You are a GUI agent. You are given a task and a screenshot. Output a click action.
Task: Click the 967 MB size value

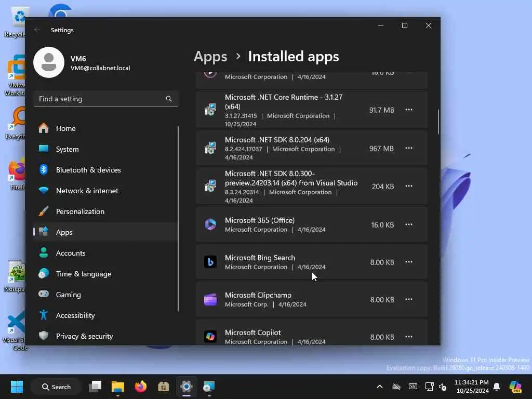coord(381,148)
